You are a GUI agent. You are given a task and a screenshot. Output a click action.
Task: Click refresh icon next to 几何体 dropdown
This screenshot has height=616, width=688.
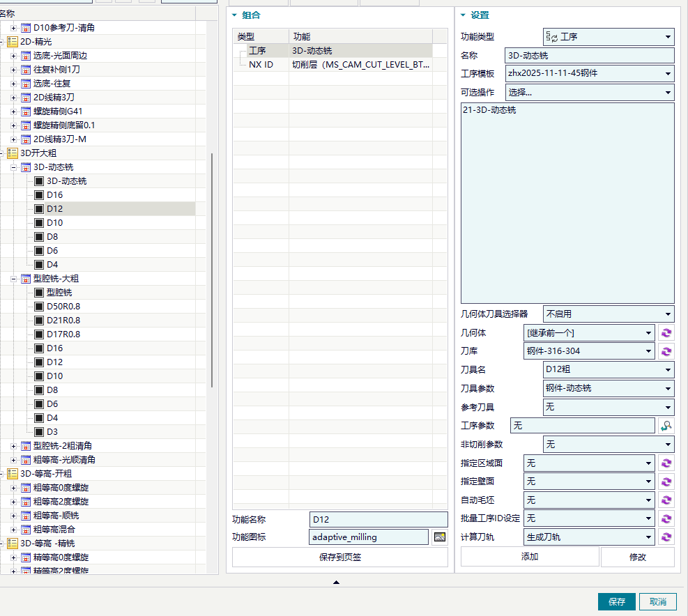[666, 333]
